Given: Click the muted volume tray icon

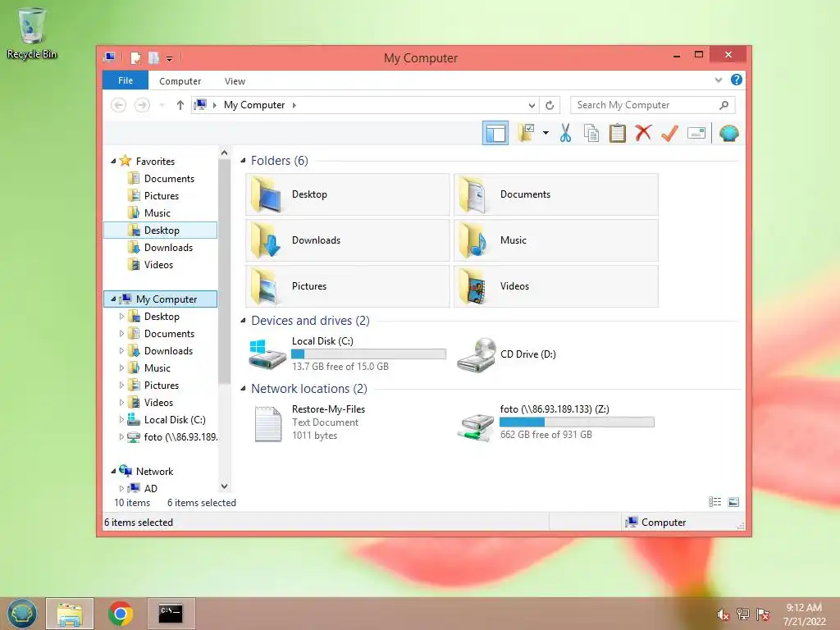Looking at the screenshot, I should [723, 614].
